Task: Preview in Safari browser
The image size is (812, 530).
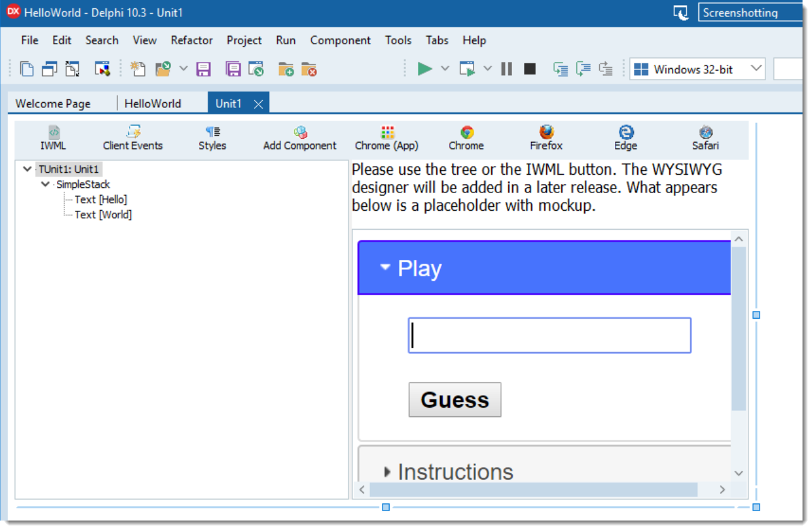Action: 705,138
